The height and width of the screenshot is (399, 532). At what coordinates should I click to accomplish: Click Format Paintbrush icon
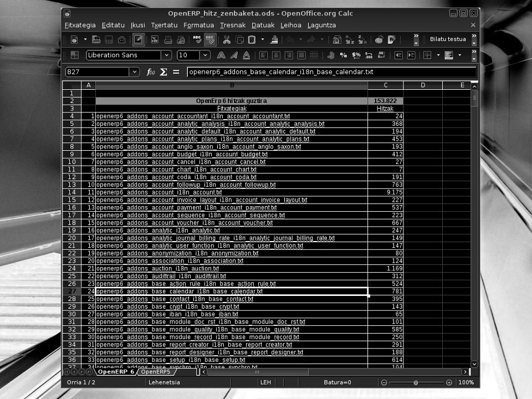(x=274, y=40)
